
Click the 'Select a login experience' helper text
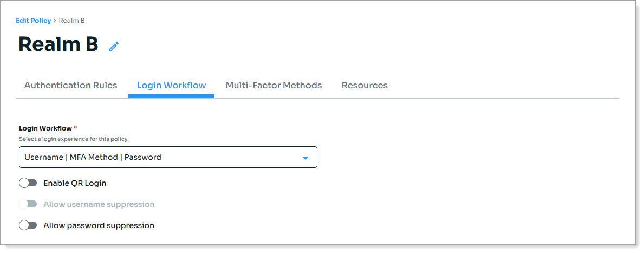(74, 139)
